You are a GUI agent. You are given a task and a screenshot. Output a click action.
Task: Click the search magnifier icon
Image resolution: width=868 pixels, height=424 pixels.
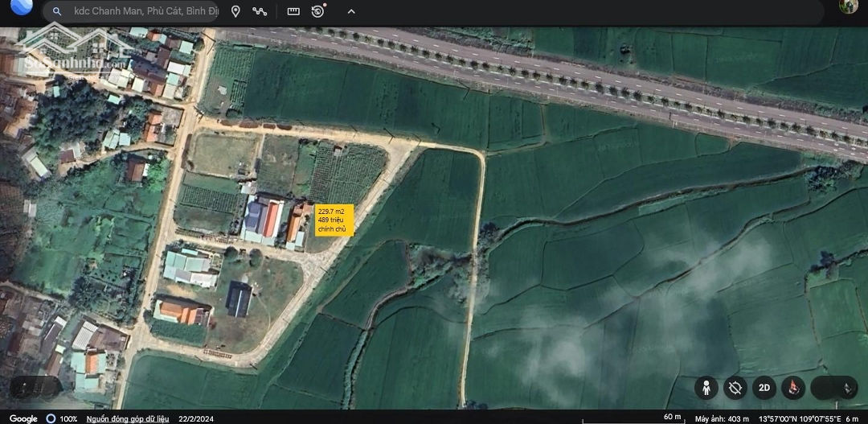point(57,11)
